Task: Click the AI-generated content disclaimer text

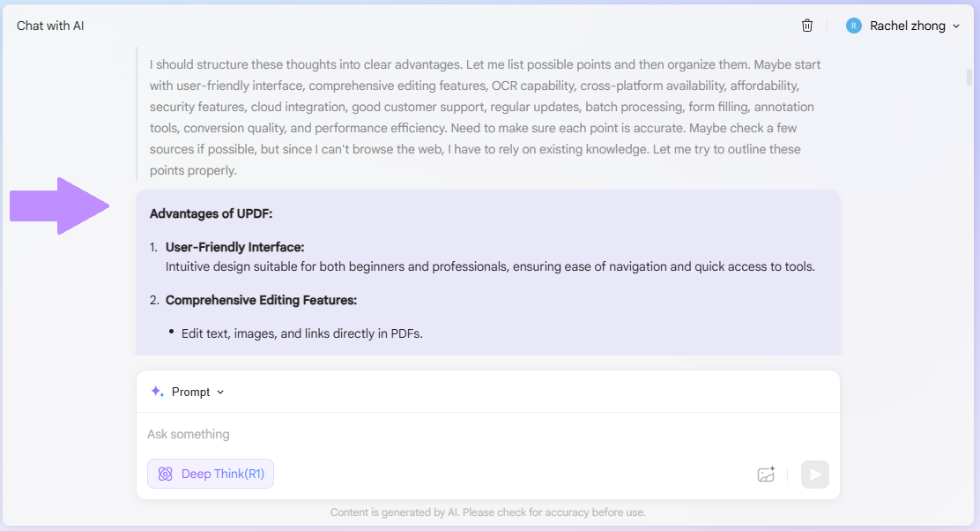Action: pyautogui.click(x=488, y=512)
